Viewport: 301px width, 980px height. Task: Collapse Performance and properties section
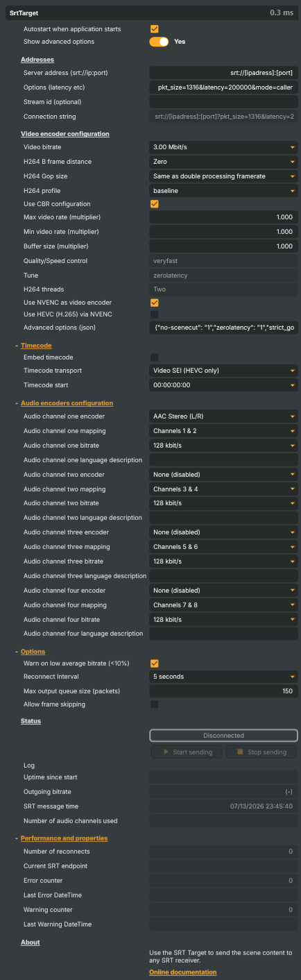[x=64, y=838]
